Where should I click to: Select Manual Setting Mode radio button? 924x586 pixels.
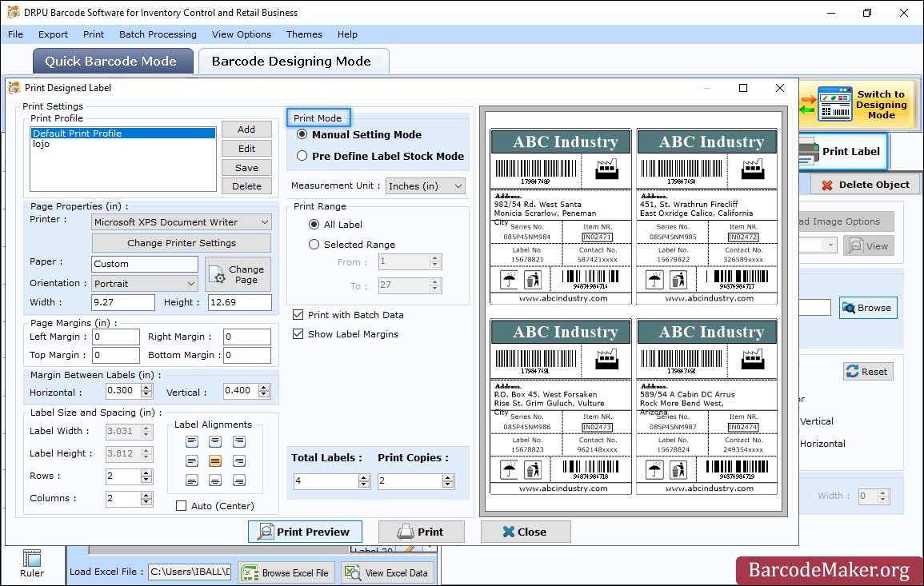(x=302, y=134)
